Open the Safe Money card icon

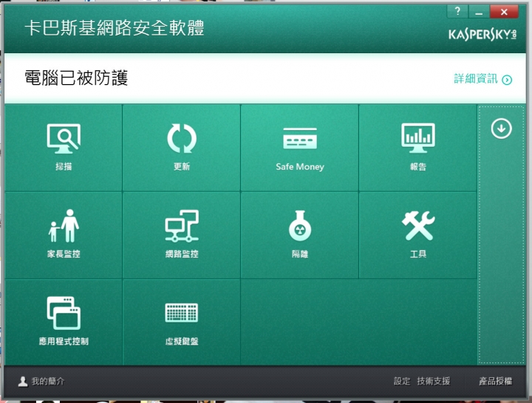pyautogui.click(x=300, y=138)
